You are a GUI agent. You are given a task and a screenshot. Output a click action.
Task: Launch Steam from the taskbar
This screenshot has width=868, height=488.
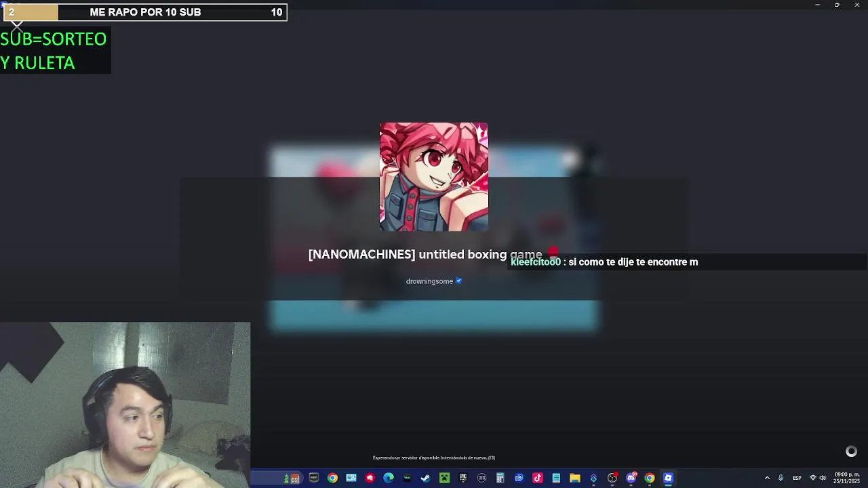[x=425, y=478]
